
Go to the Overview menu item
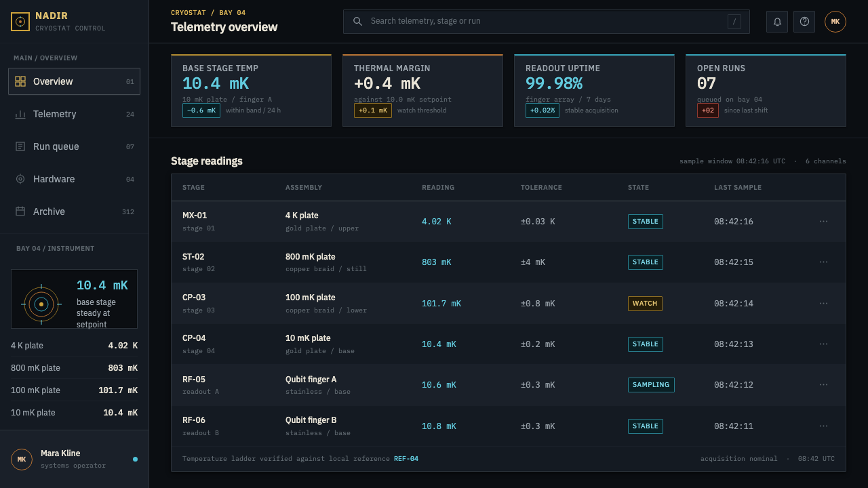pos(75,81)
